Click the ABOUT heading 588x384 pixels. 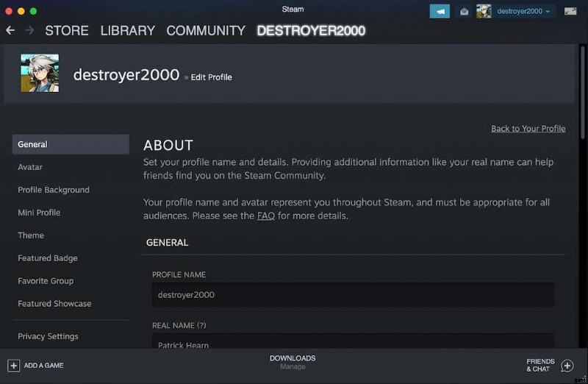(168, 145)
